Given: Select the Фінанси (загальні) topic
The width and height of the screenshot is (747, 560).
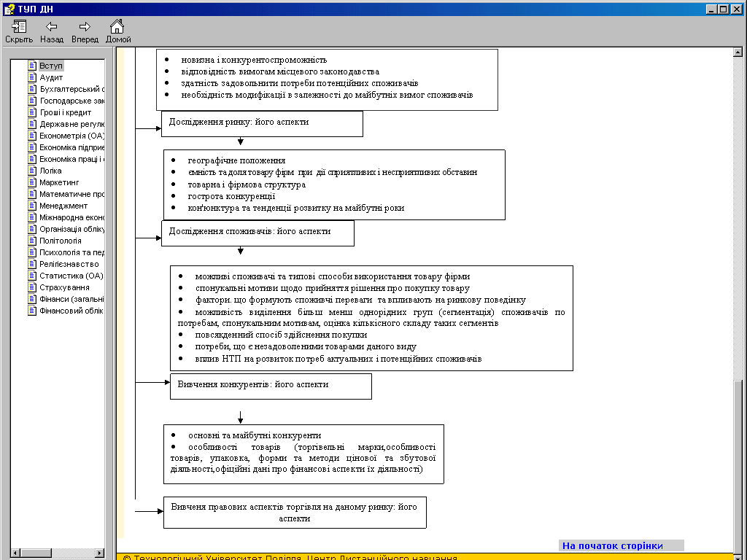Looking at the screenshot, I should tap(71, 299).
